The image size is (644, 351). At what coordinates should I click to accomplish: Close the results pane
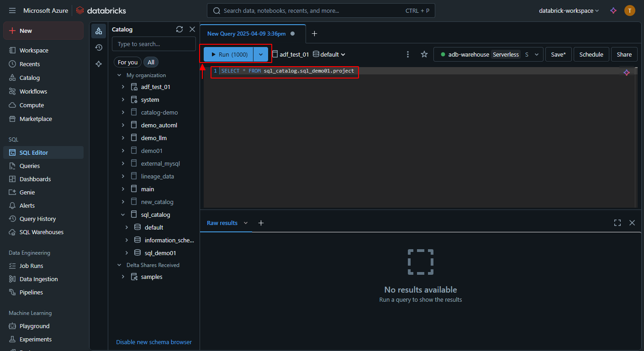(x=632, y=223)
